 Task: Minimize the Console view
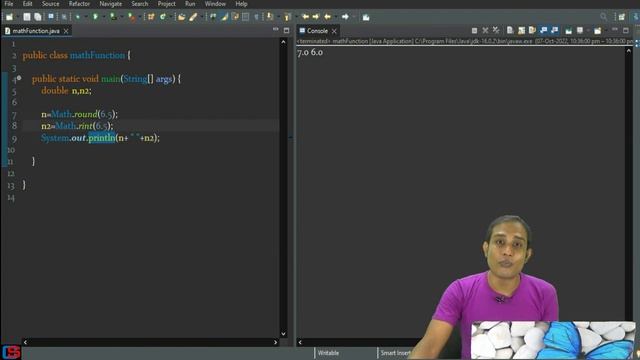615,29
